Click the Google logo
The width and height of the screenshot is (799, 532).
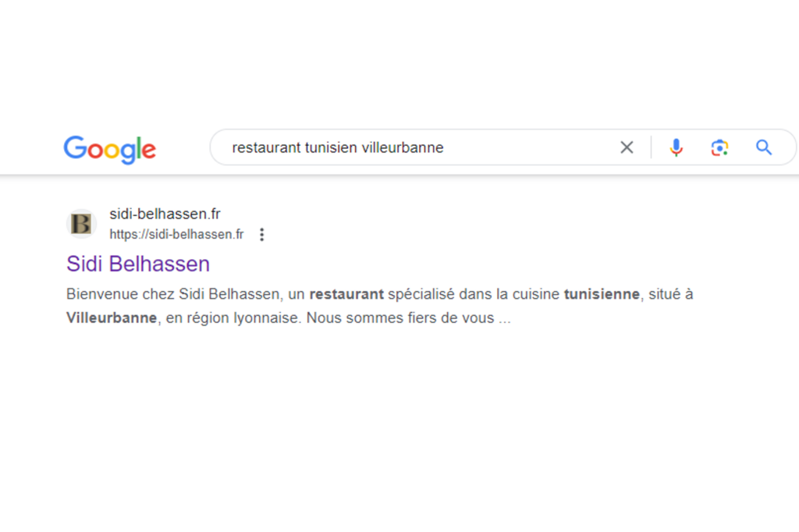pos(110,148)
